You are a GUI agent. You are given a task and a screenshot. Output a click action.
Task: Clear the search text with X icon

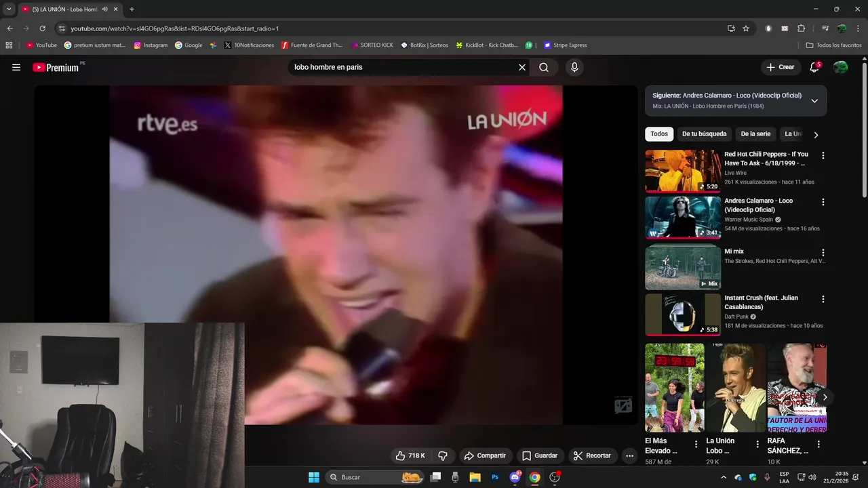522,67
